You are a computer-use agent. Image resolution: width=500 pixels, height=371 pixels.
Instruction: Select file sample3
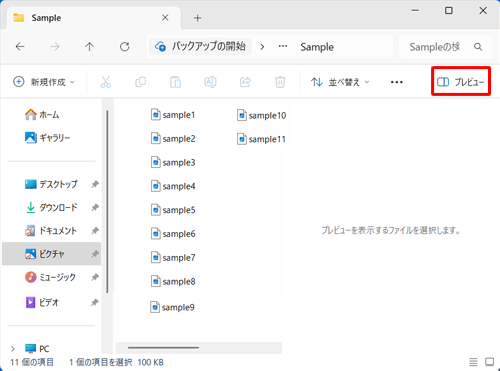173,162
